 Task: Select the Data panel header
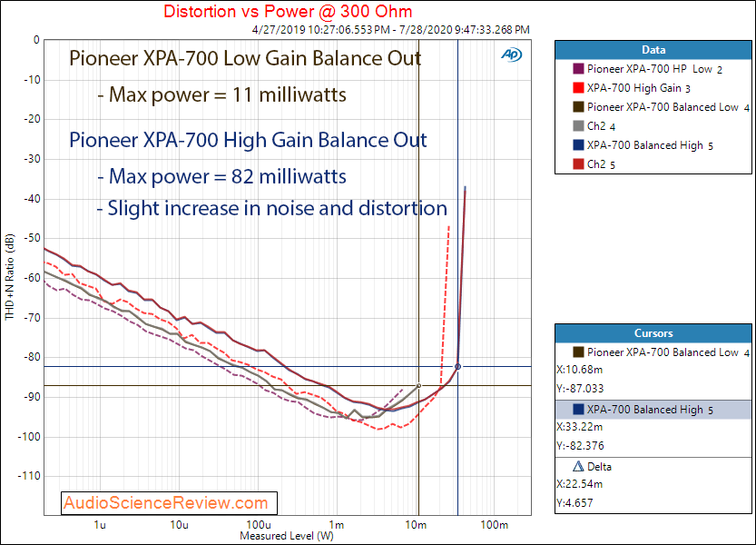(x=653, y=50)
